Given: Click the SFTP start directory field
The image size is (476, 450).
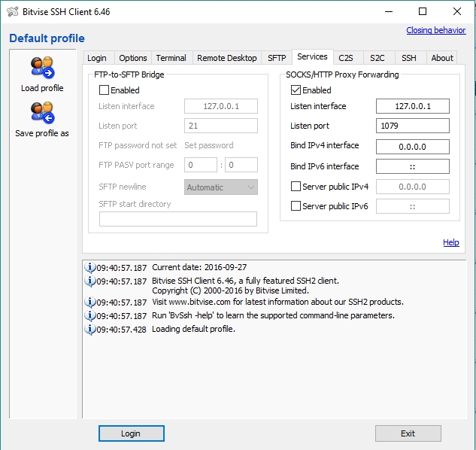Looking at the screenshot, I should point(178,219).
